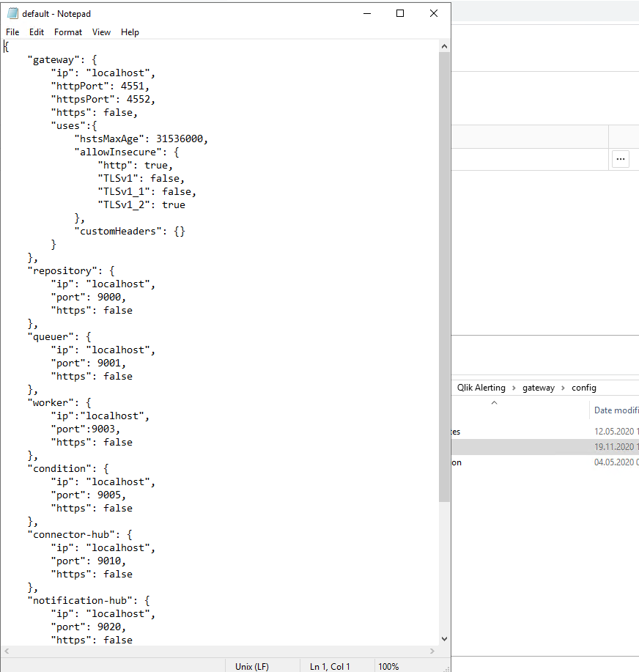Click the "port": 9001 line
639x672 pixels.
89,363
